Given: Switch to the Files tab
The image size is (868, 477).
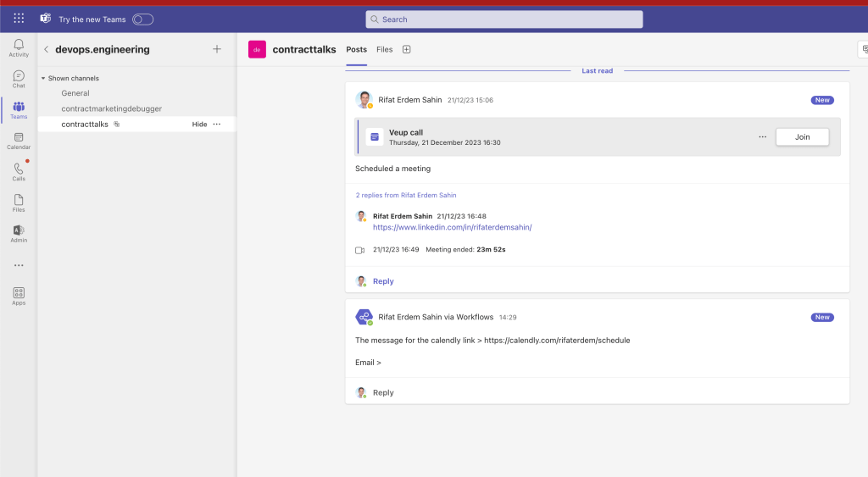Looking at the screenshot, I should click(x=384, y=49).
